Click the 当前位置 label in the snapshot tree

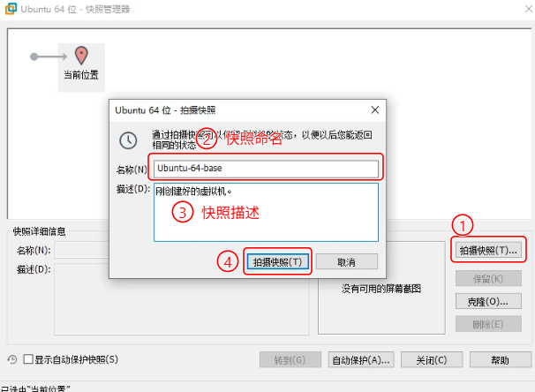(x=81, y=75)
